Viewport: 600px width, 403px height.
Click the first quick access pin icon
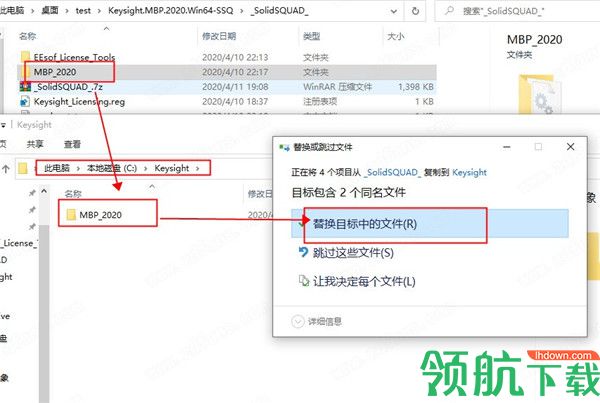click(x=32, y=193)
